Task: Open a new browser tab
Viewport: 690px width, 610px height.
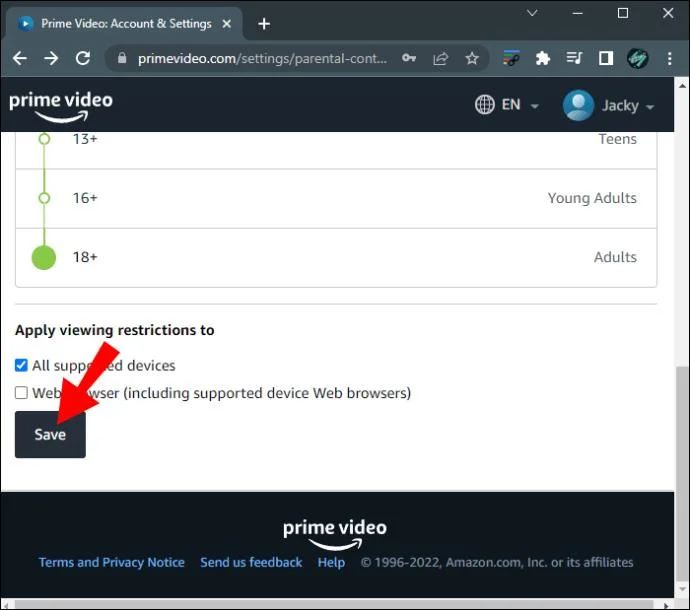Action: (264, 24)
